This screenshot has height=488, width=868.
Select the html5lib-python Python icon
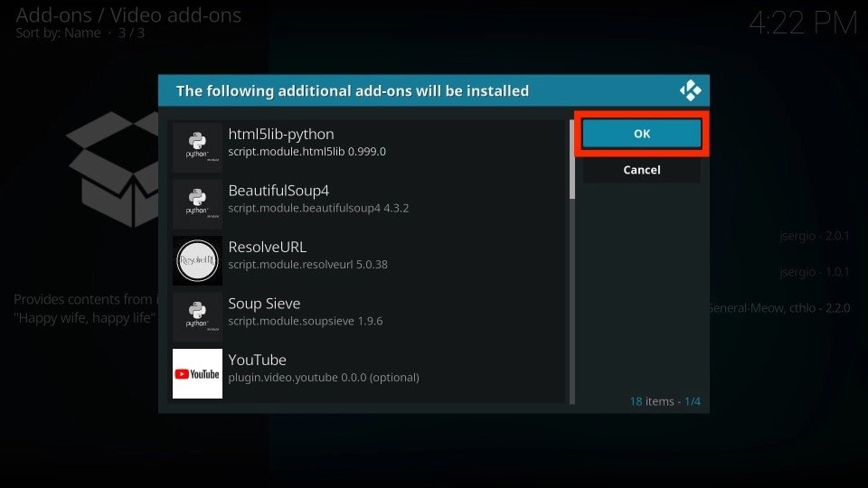click(197, 147)
